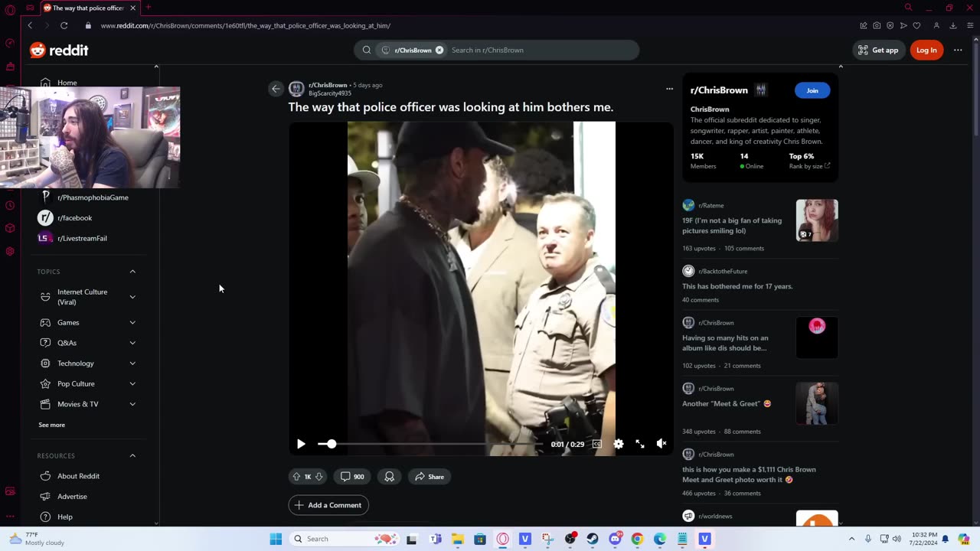Share the post

point(430,477)
